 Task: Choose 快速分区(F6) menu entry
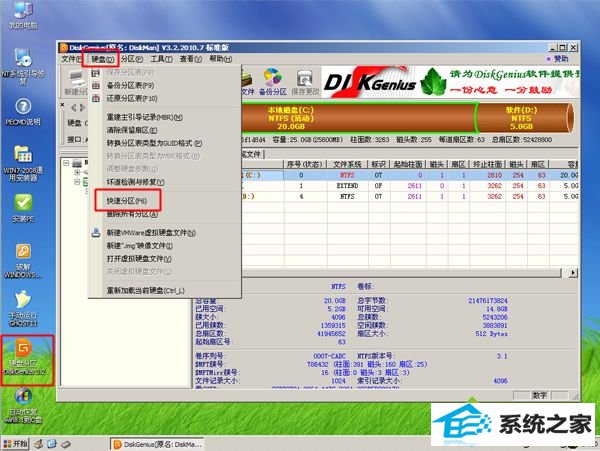pos(127,200)
